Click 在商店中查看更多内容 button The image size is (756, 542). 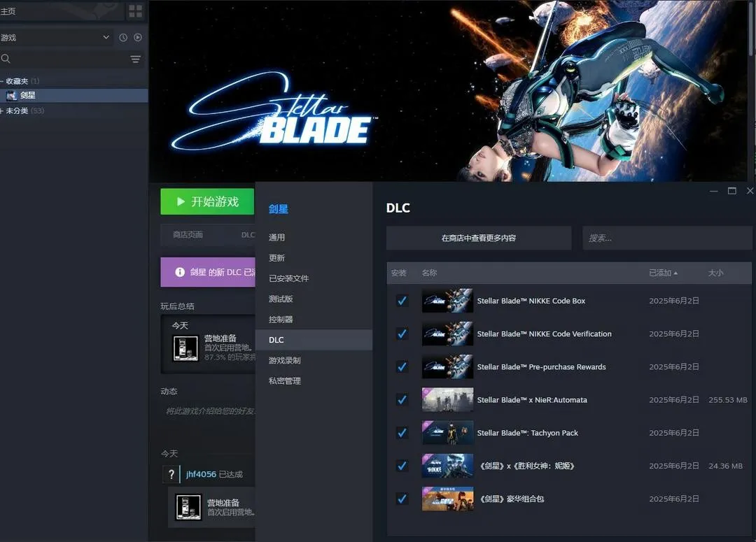click(x=478, y=238)
